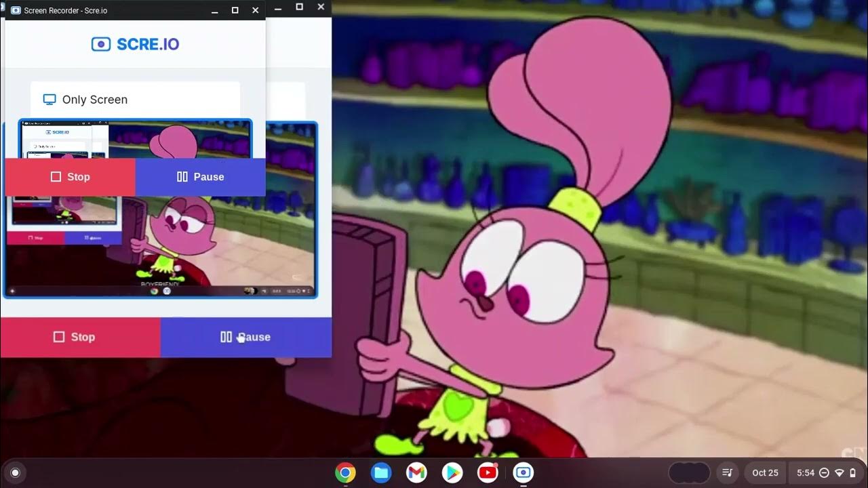
Task: Click the Wi-Fi status icon
Action: 839,472
